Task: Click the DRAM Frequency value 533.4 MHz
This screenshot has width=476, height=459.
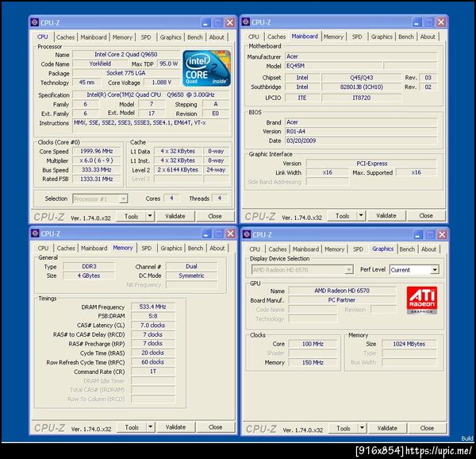Action: (x=152, y=307)
